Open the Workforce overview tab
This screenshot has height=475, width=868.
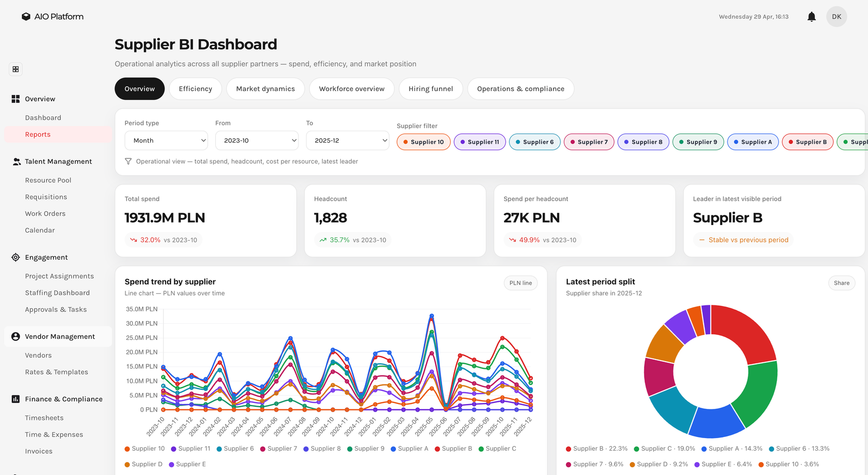tap(352, 89)
